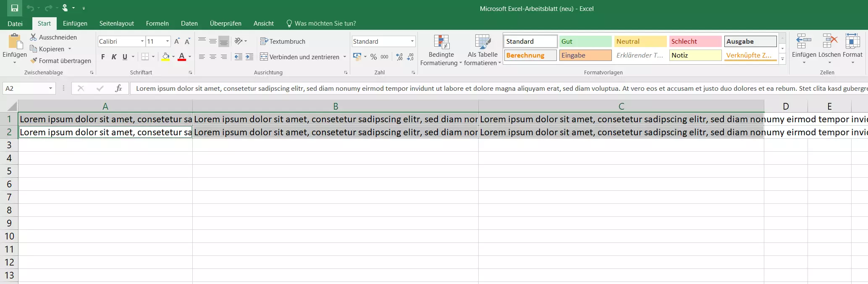The image size is (868, 284).
Task: Increase indent
Action: 249,57
